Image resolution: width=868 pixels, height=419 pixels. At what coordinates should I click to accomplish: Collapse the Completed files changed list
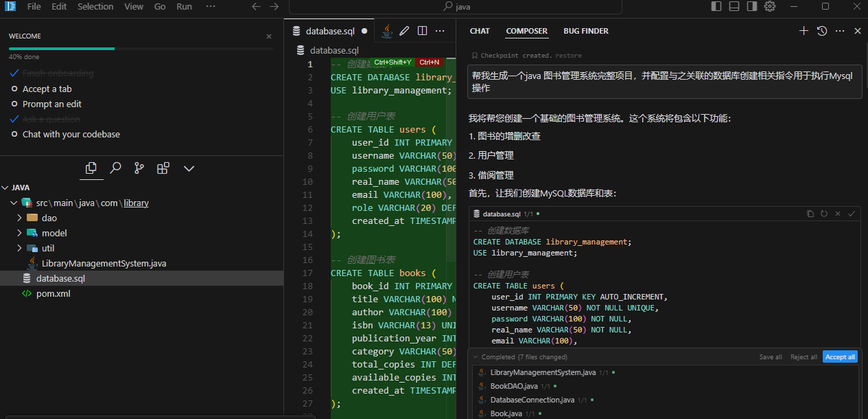[475, 357]
